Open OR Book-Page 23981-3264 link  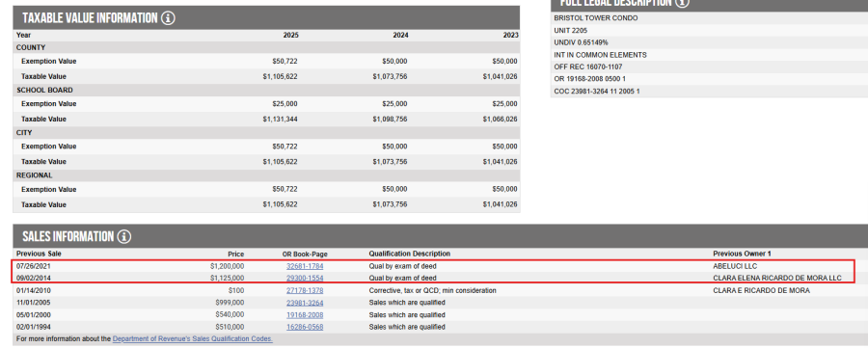(305, 303)
